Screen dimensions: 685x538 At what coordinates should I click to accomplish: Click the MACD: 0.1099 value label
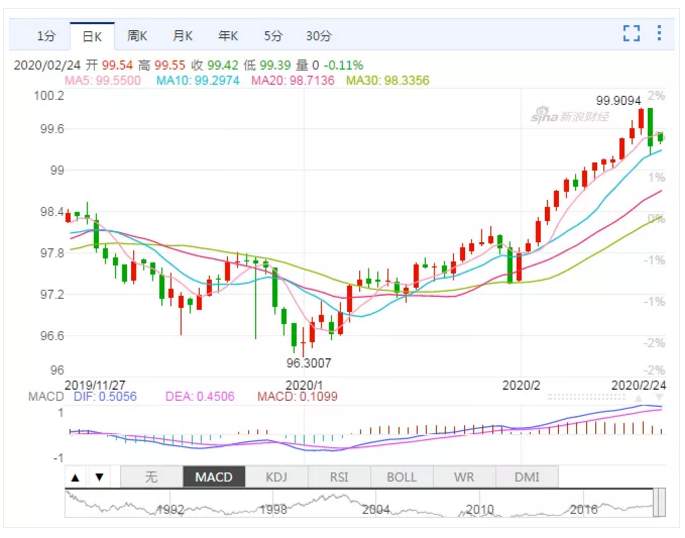click(x=297, y=397)
